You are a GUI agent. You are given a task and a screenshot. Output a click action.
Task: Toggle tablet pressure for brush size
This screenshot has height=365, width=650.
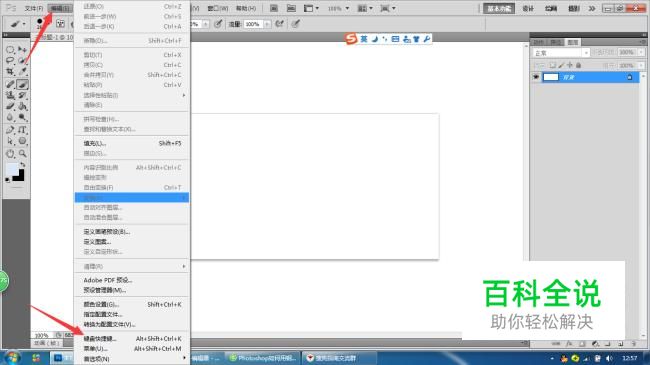click(x=296, y=24)
